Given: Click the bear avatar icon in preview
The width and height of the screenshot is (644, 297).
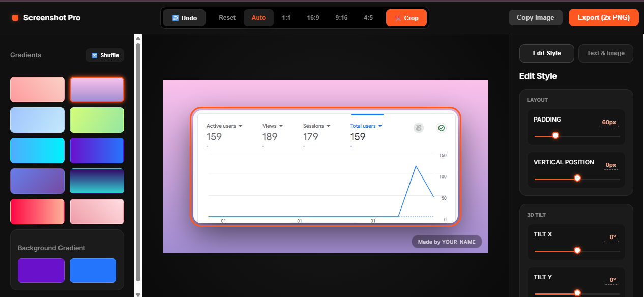Looking at the screenshot, I should click(419, 128).
